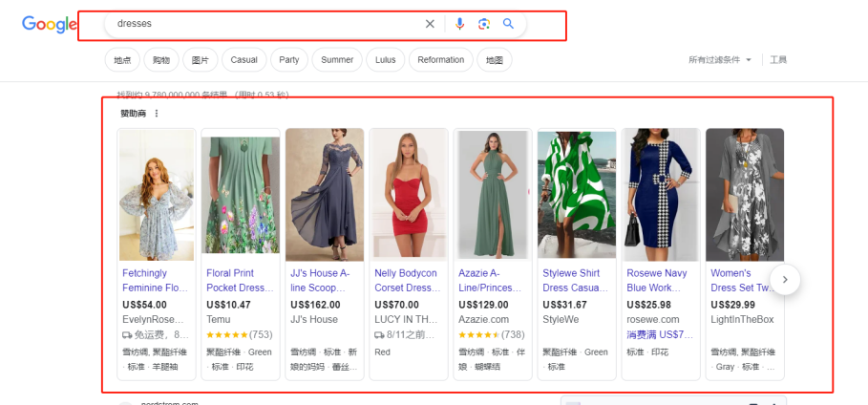This screenshot has width=868, height=405.
Task: Click the Google logo
Action: click(x=50, y=25)
